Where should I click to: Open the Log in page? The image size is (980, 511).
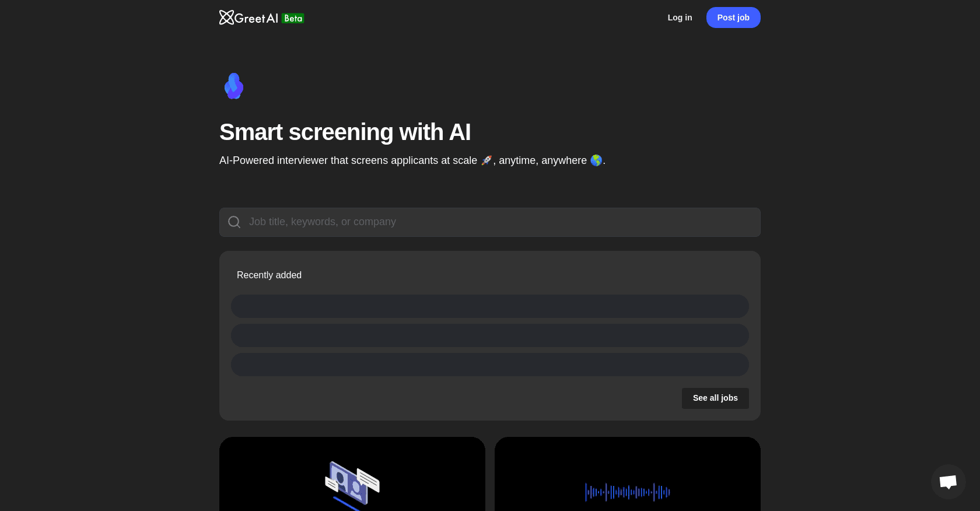[x=680, y=17]
